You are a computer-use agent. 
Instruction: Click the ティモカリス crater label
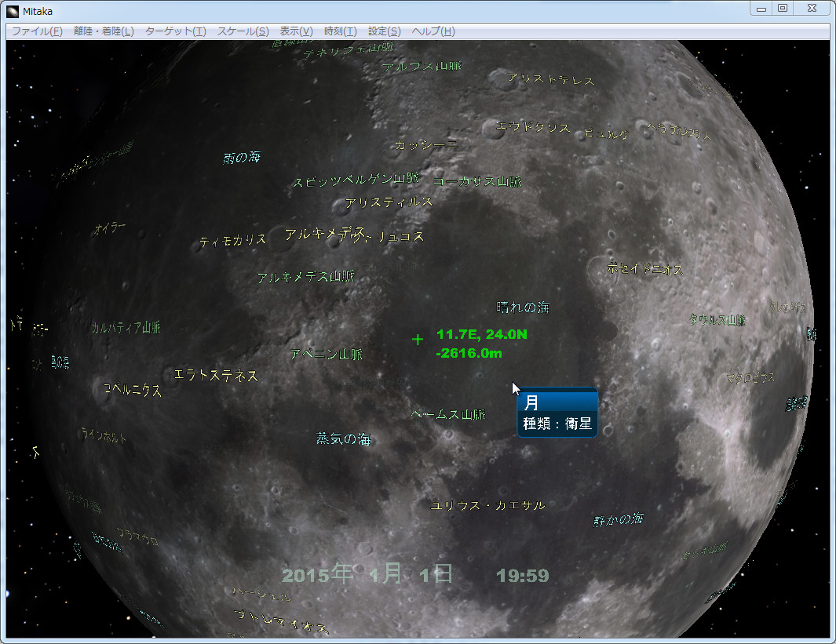pos(232,241)
